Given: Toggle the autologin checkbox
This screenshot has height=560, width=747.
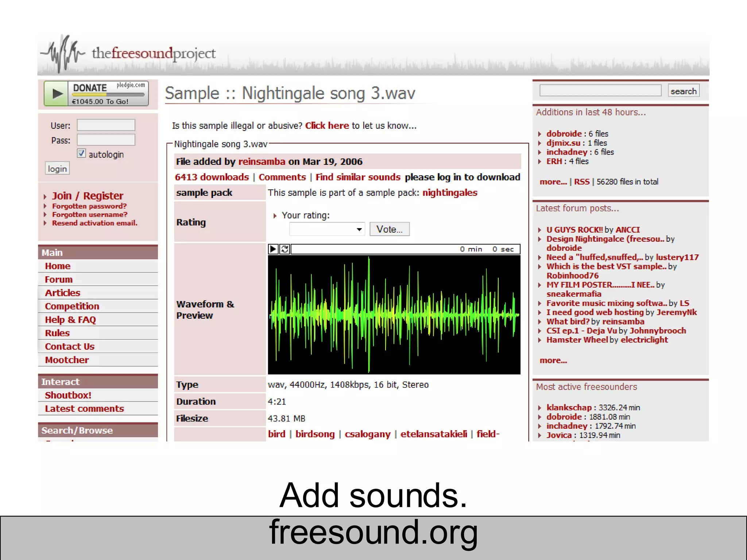Looking at the screenshot, I should click(x=81, y=153).
